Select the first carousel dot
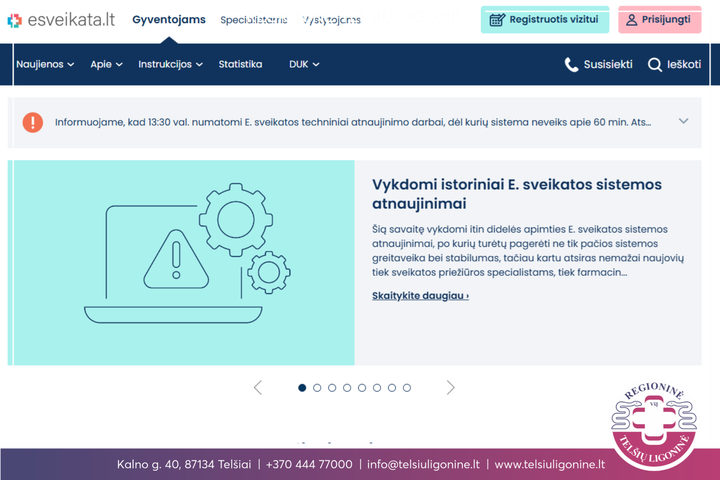 (x=302, y=388)
